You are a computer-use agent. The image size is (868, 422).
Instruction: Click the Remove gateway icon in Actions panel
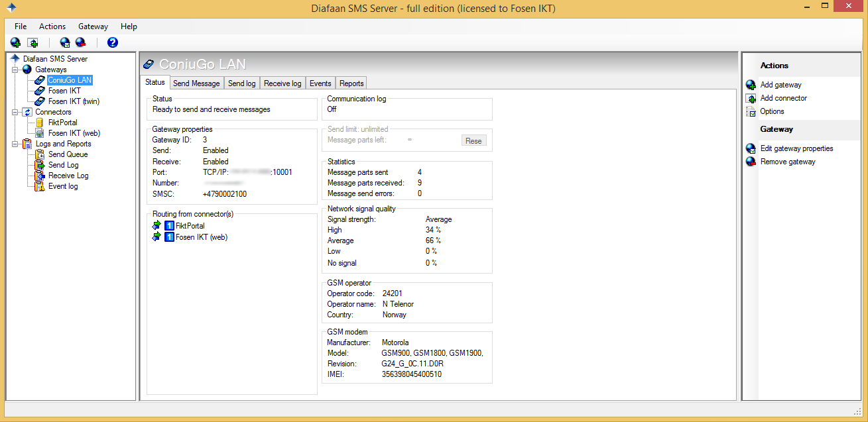click(x=751, y=162)
